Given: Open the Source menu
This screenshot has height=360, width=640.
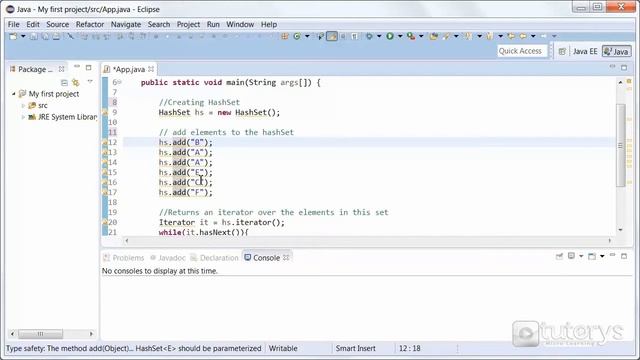Looking at the screenshot, I should pyautogui.click(x=58, y=24).
